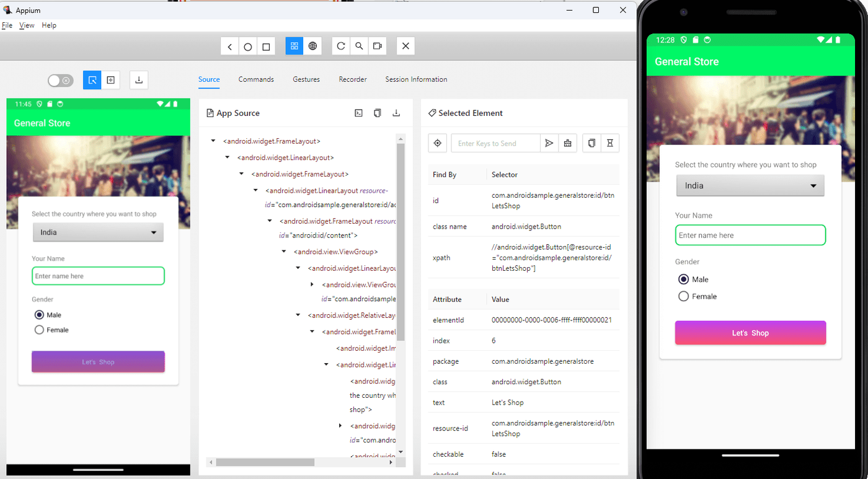
Task: Activate the Select Elements pointer tool
Action: (92, 80)
